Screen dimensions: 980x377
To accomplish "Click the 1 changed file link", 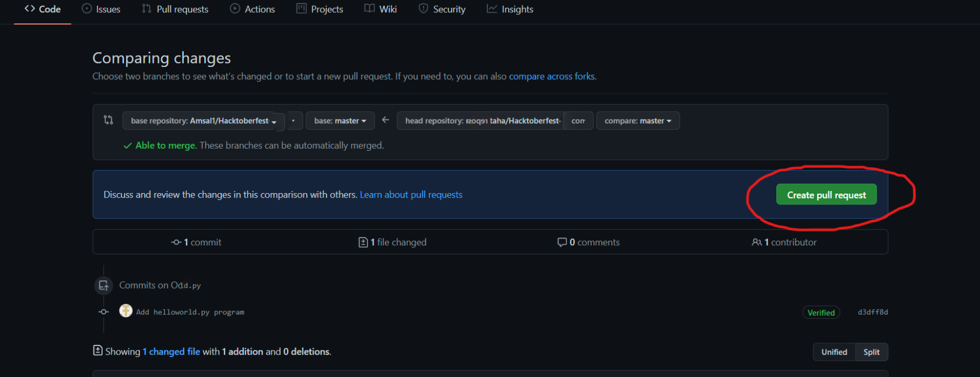I will [x=171, y=351].
